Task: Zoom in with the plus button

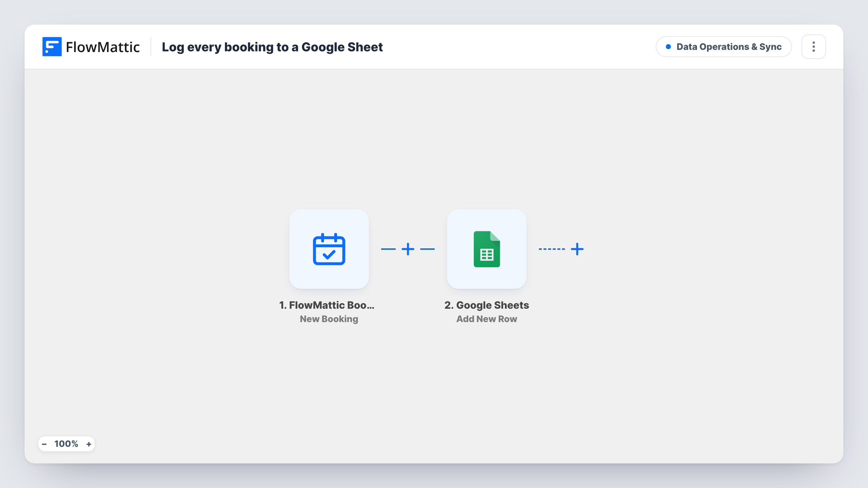Action: click(89, 444)
